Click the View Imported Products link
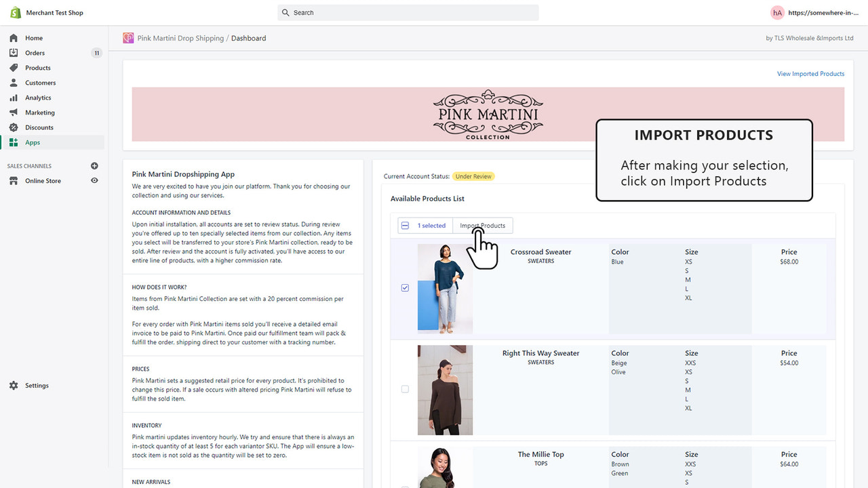The width and height of the screenshot is (868, 488). click(x=810, y=74)
